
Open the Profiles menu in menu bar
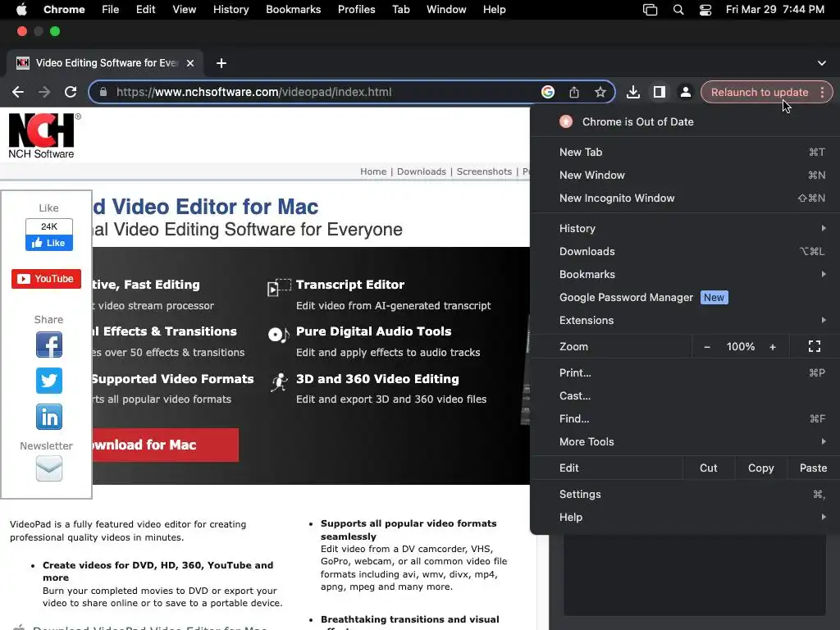point(356,9)
